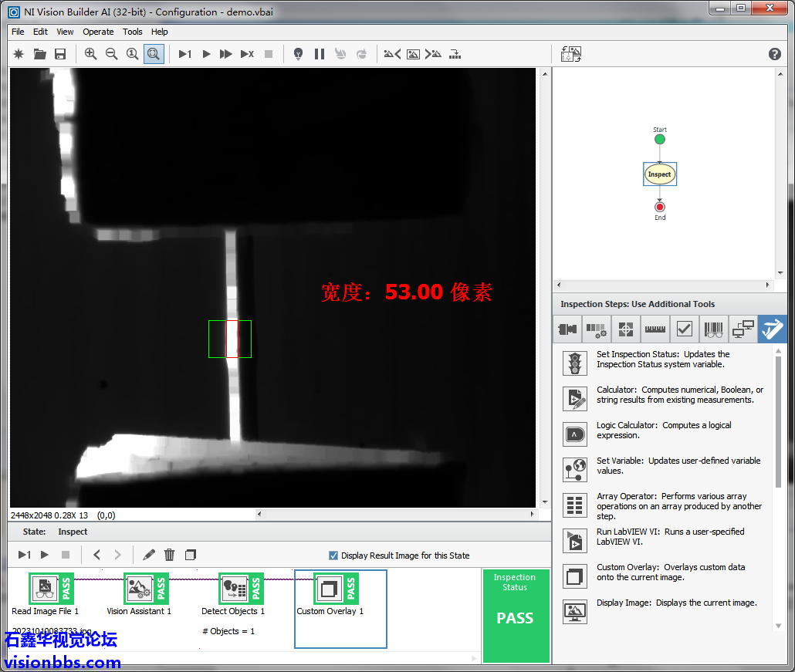Open the Identify Parts barcode tab
Viewport: 795px width, 672px height.
click(x=713, y=329)
